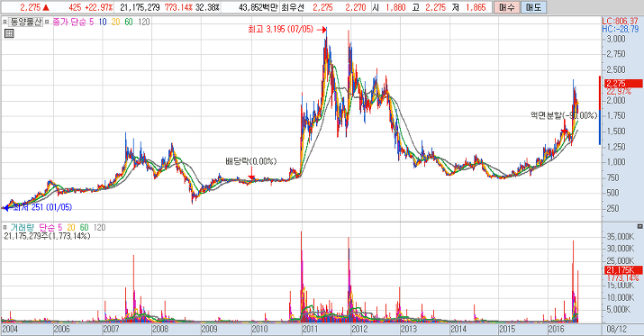Screen dimensions: 644x336
Task: Click the 1,750 price axis label
Action: [616, 116]
